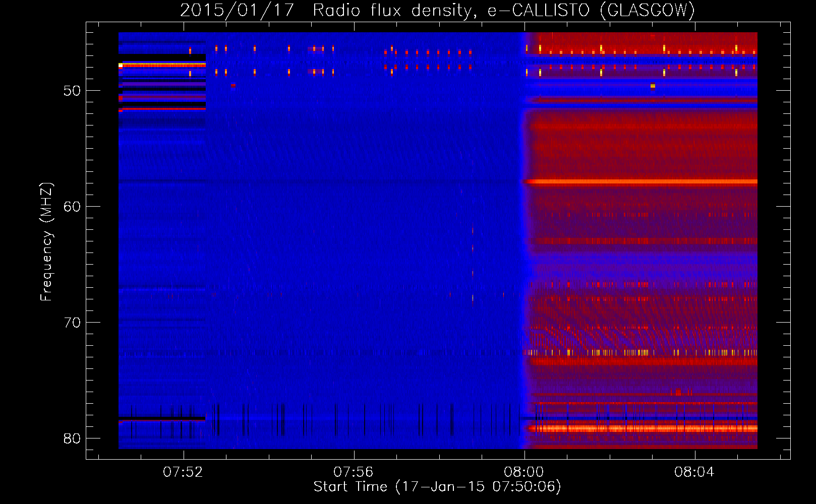Click the "Frequency (MHZ)" y-axis label

(46, 242)
